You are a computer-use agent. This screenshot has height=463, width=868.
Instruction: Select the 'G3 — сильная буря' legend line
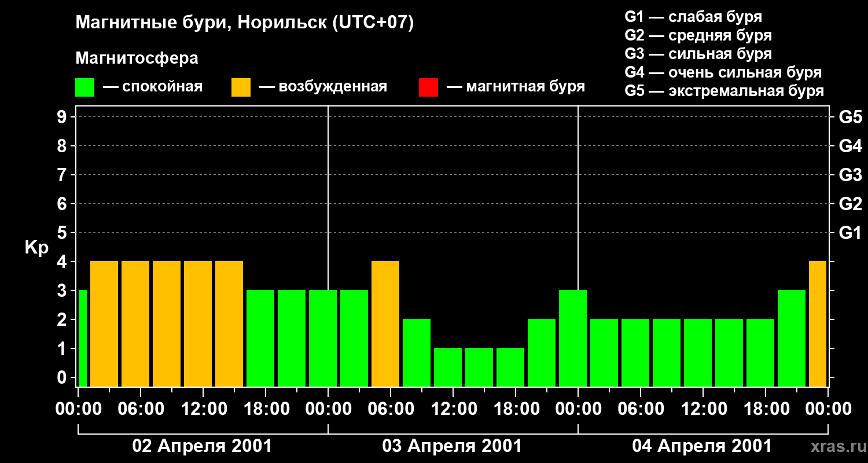click(698, 54)
